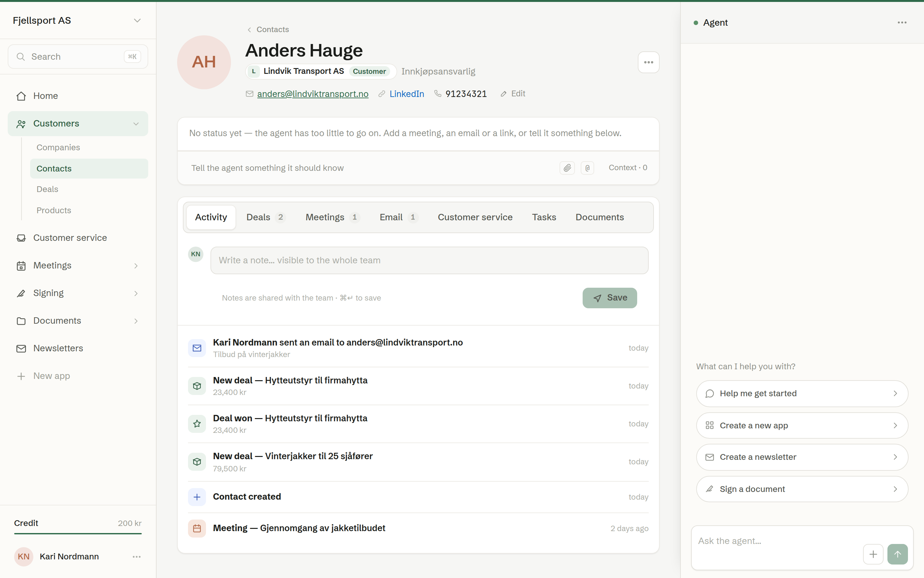
Task: Go back to Contacts via breadcrumb
Action: pos(268,30)
